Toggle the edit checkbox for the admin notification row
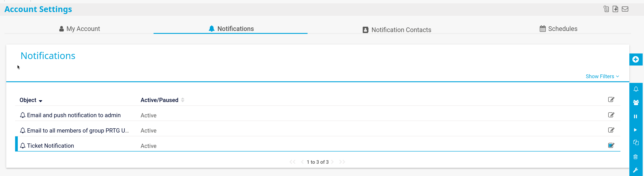 coord(611,115)
